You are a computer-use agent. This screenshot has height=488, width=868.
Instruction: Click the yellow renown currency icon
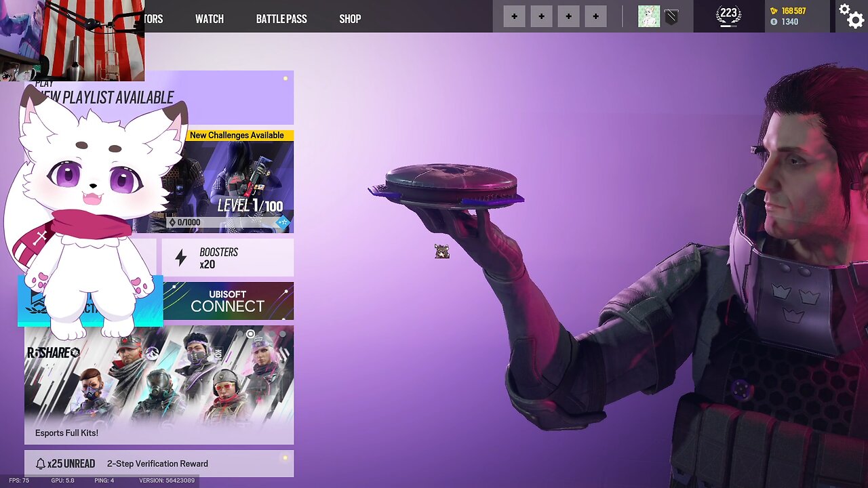tap(774, 11)
